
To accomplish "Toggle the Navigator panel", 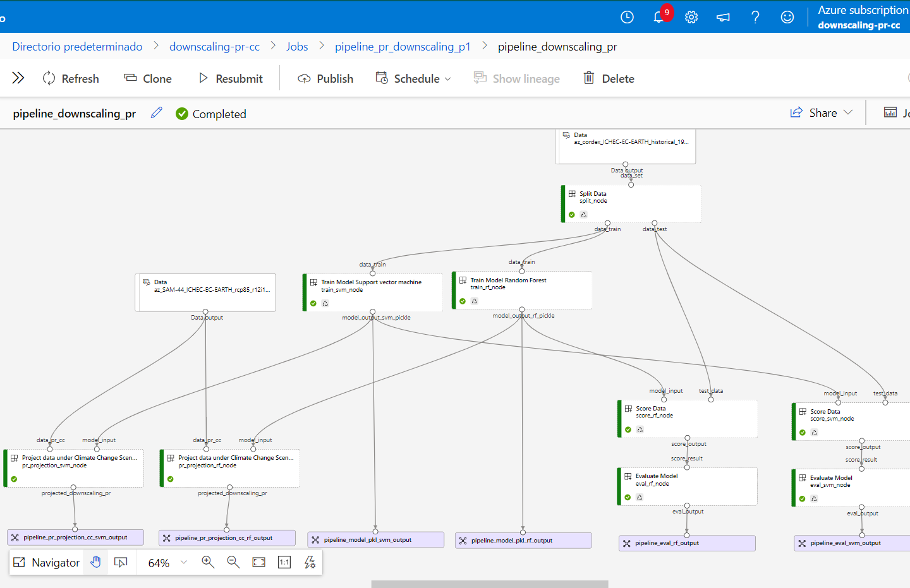I will click(47, 562).
